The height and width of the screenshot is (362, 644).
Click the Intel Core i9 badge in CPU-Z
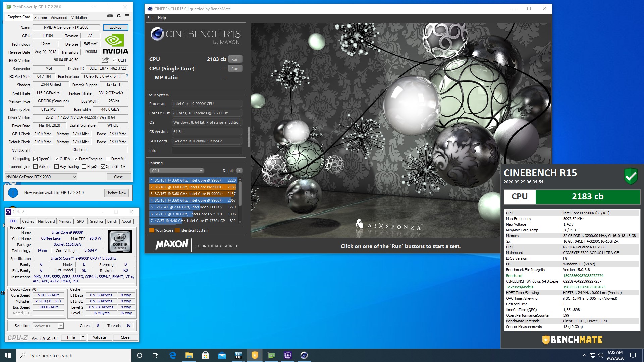click(120, 241)
